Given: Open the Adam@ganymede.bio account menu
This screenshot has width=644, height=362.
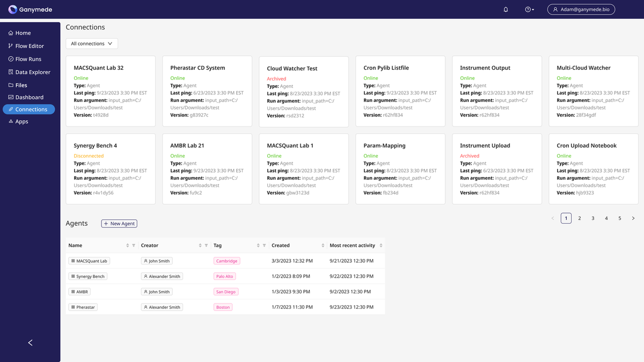Looking at the screenshot, I should pyautogui.click(x=581, y=9).
